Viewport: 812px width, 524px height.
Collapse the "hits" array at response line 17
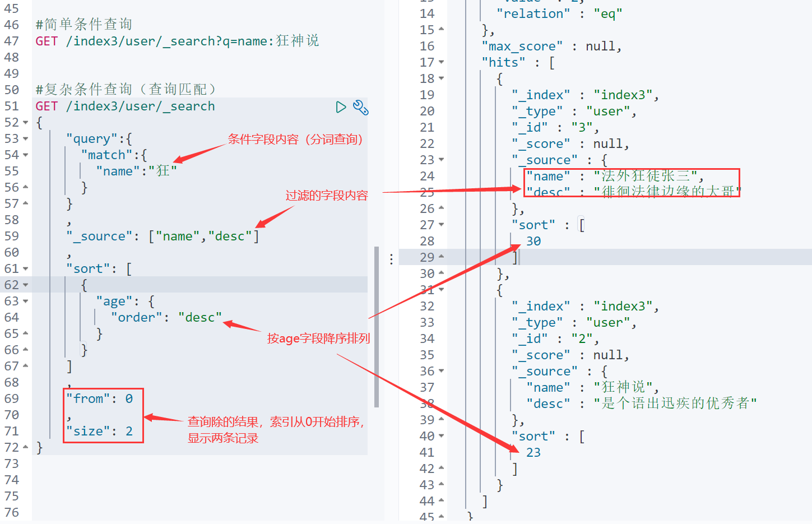point(442,62)
